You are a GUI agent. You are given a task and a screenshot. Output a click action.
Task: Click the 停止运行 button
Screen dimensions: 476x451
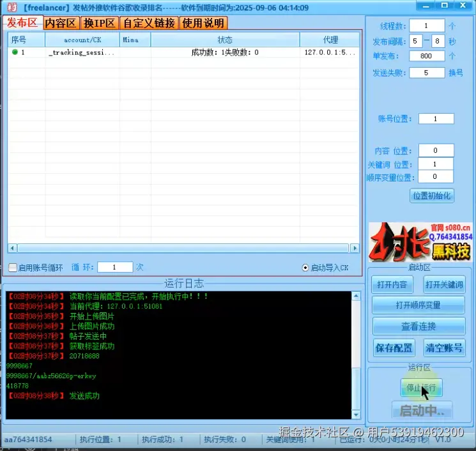[x=421, y=388]
